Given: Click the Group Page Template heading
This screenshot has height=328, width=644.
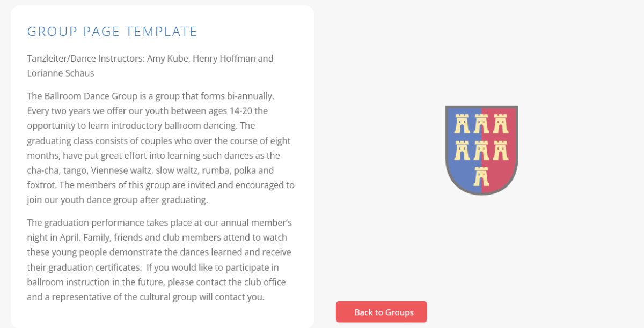Looking at the screenshot, I should pyautogui.click(x=112, y=32).
